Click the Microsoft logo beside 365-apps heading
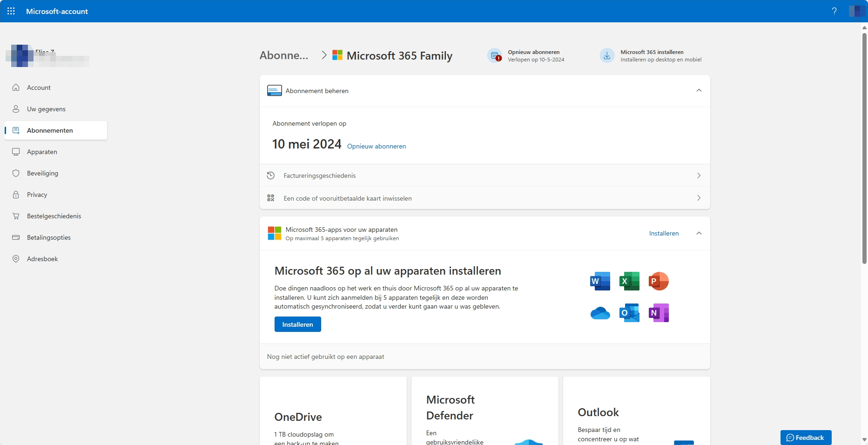The height and width of the screenshot is (445, 868). click(275, 233)
